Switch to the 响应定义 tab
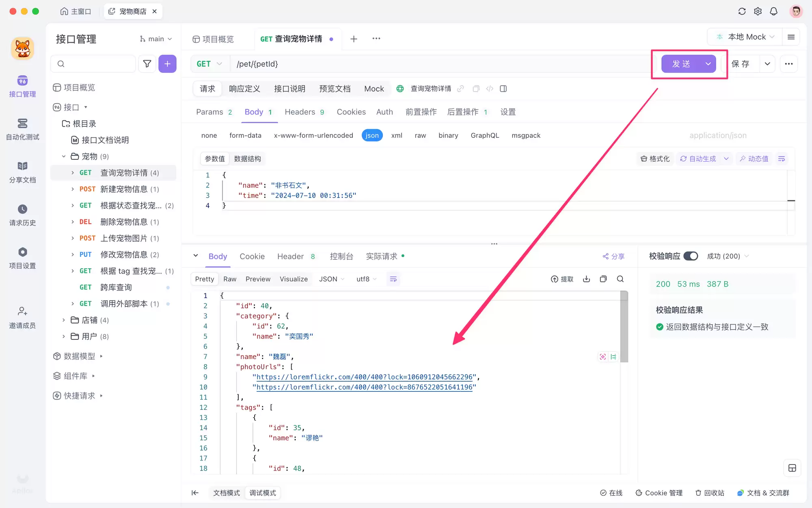Image resolution: width=812 pixels, height=508 pixels. pyautogui.click(x=244, y=89)
